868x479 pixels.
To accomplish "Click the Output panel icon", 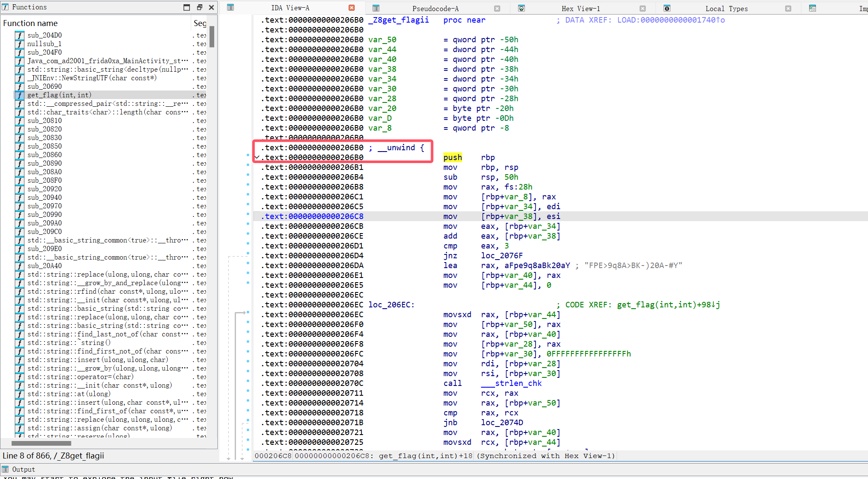I will (x=6, y=469).
